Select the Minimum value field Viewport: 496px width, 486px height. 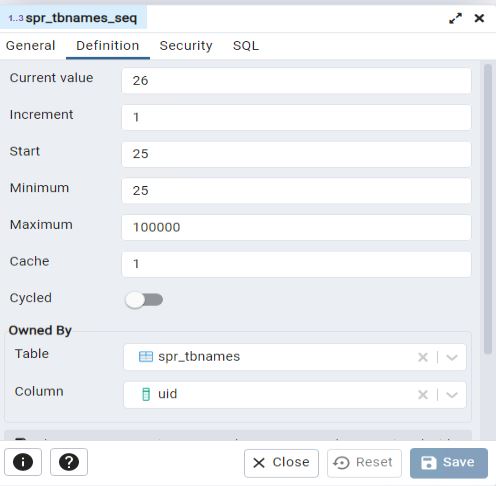[296, 191]
